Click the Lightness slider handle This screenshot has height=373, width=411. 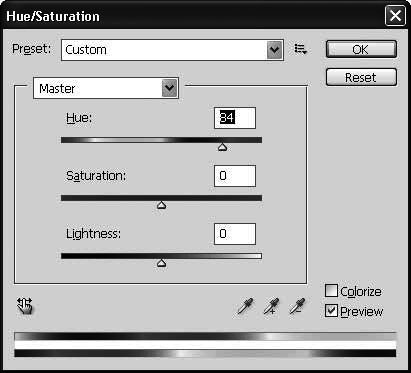(x=162, y=263)
